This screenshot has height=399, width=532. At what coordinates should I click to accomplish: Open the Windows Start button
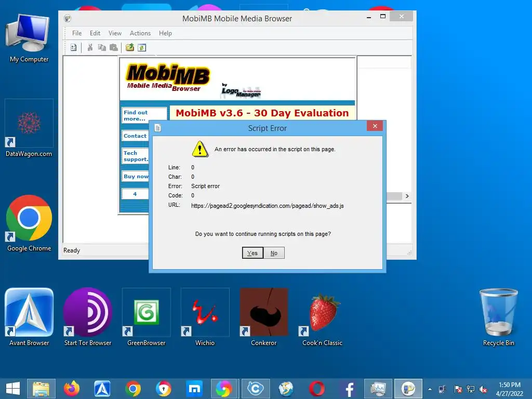coord(13,389)
